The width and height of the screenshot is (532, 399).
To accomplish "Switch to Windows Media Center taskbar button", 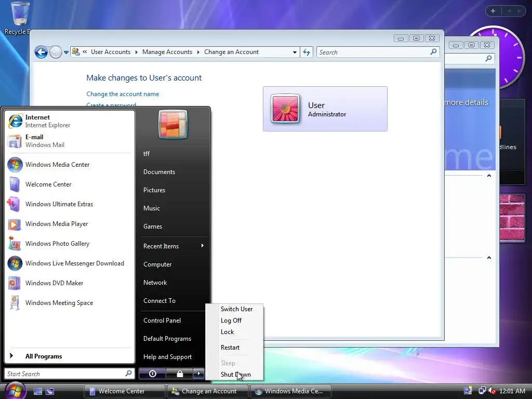I will coord(291,391).
